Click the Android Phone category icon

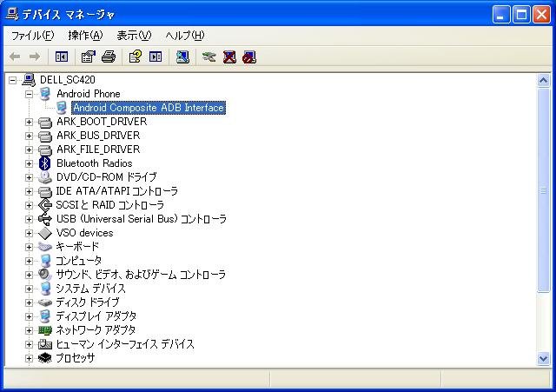pyautogui.click(x=45, y=94)
